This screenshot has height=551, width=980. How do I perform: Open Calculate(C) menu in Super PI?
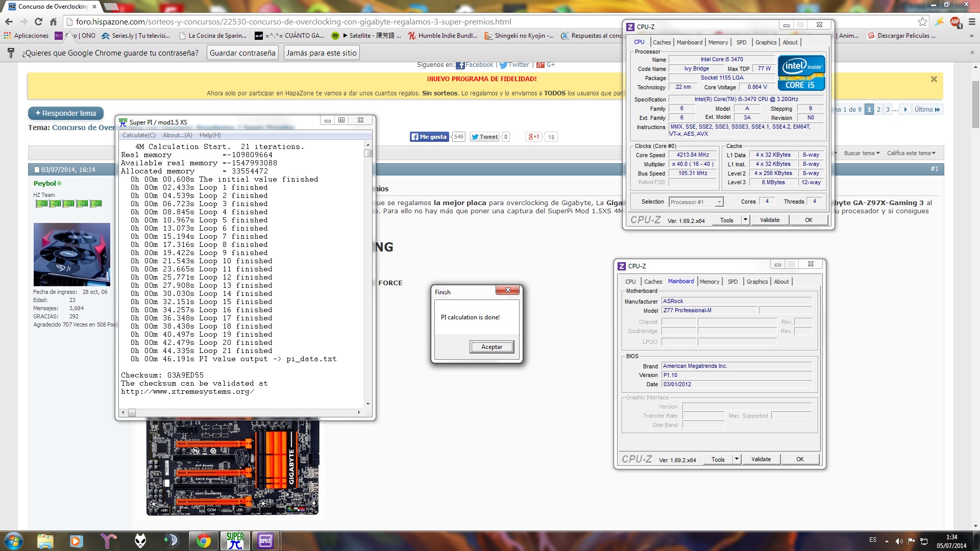click(139, 135)
